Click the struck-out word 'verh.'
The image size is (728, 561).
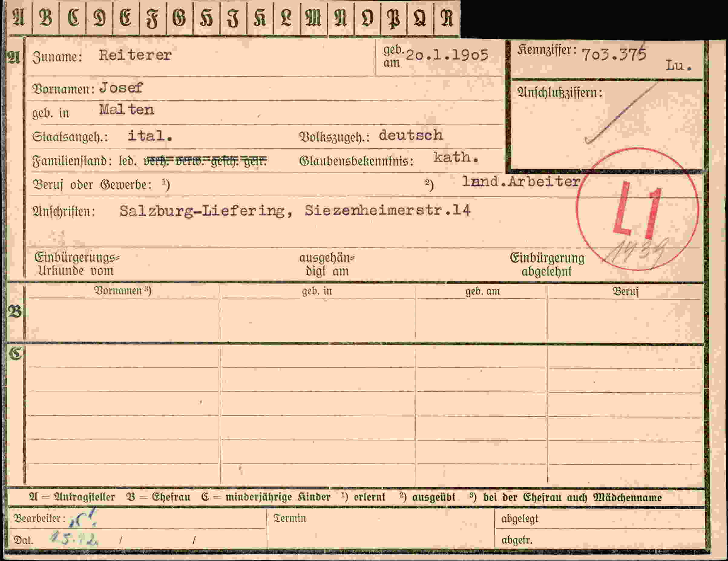tap(156, 161)
